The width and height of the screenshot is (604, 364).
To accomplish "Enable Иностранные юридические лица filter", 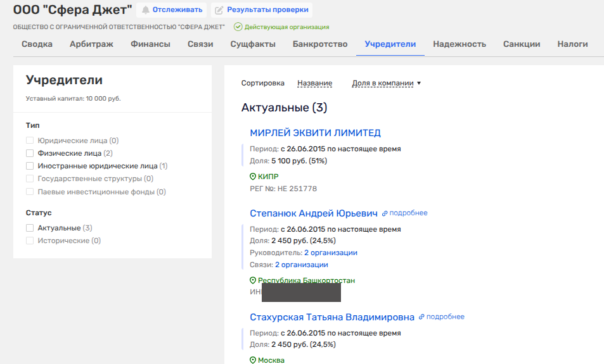I will pyautogui.click(x=30, y=166).
